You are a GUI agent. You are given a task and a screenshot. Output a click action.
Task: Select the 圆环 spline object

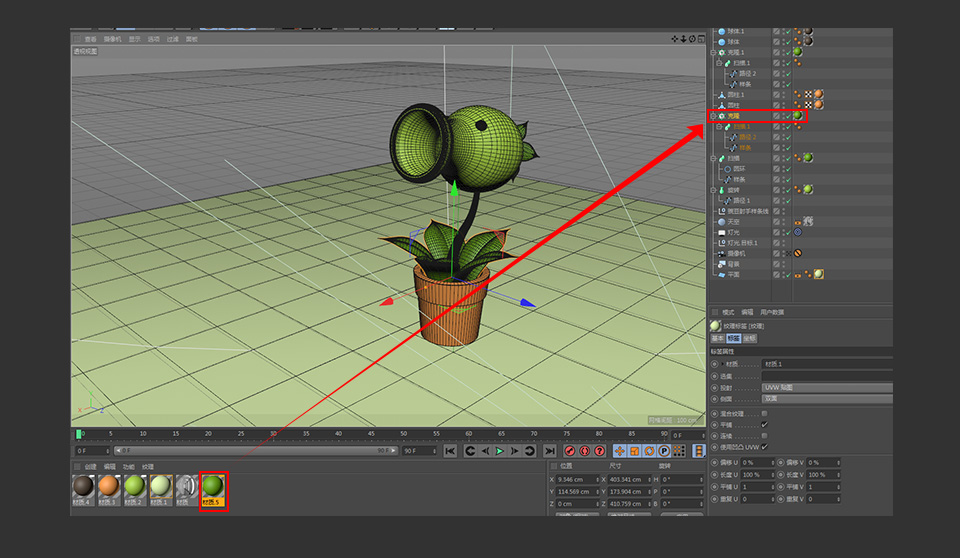[739, 168]
